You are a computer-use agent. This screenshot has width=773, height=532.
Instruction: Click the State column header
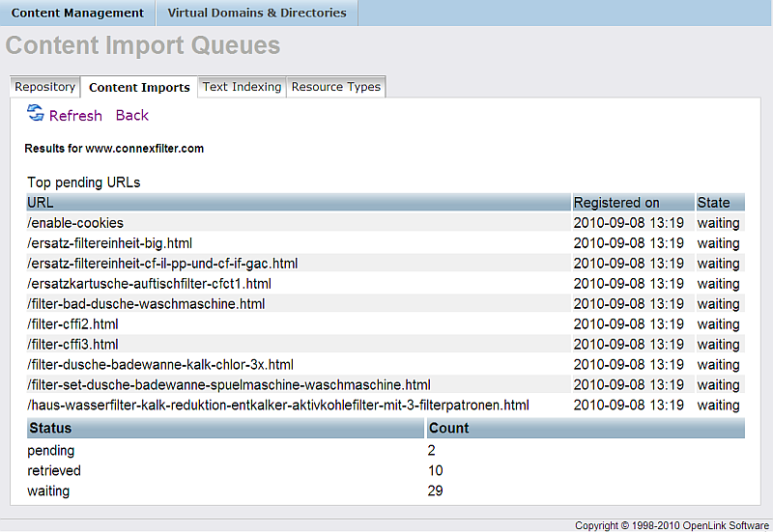[x=714, y=203]
